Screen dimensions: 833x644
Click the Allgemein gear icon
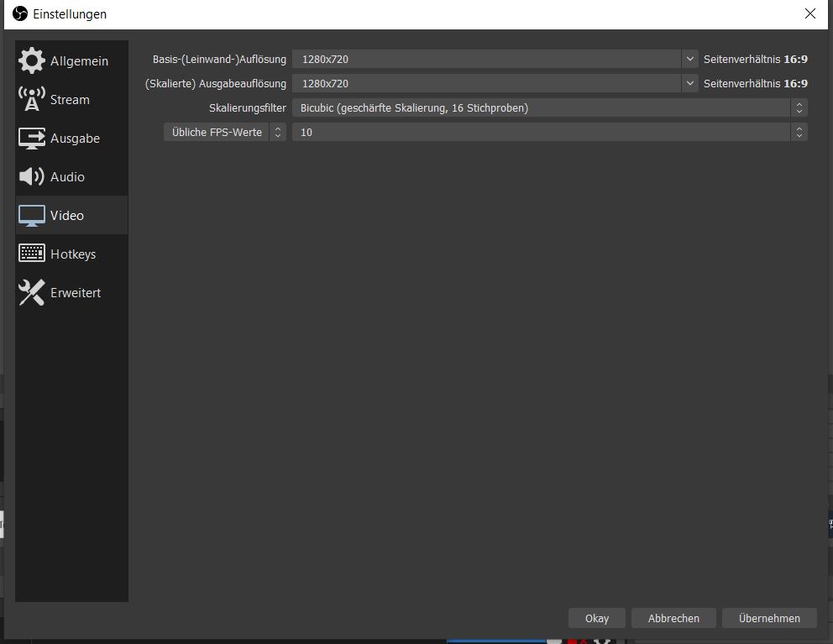[x=32, y=61]
